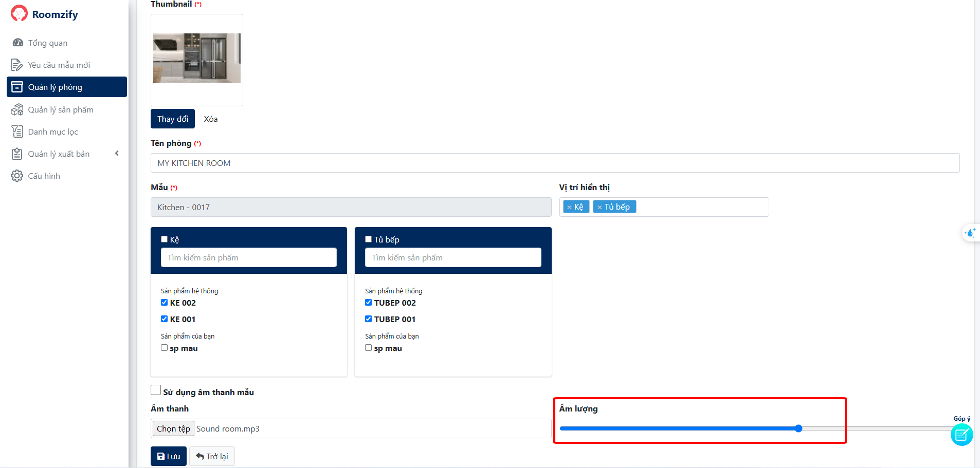
Task: Click the Tên phòng input field
Action: coord(555,163)
